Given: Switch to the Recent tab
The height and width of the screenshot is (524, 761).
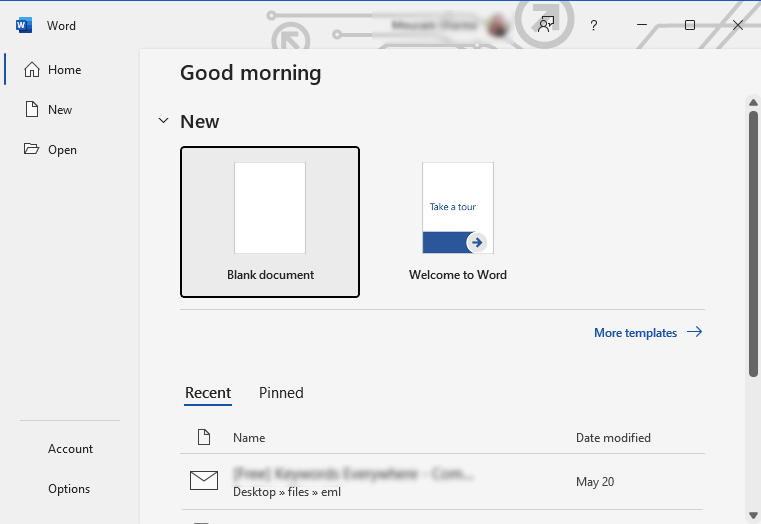Looking at the screenshot, I should pos(208,393).
